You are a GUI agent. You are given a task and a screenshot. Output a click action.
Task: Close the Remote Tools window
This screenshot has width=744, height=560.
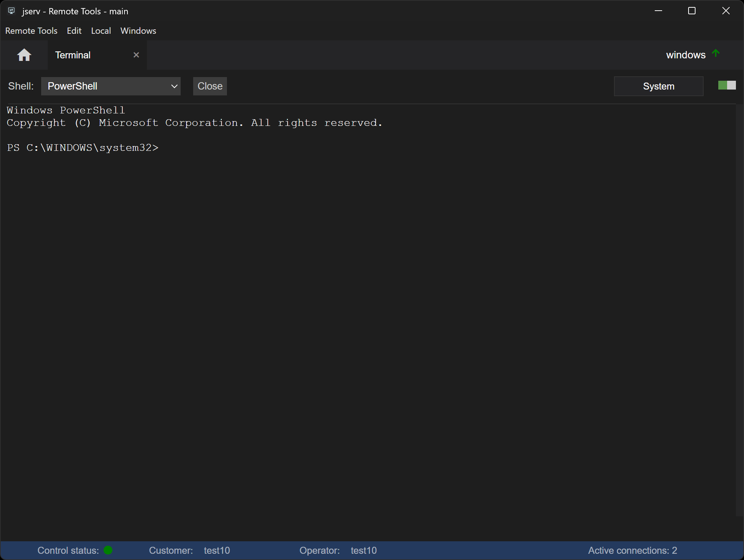pyautogui.click(x=726, y=11)
